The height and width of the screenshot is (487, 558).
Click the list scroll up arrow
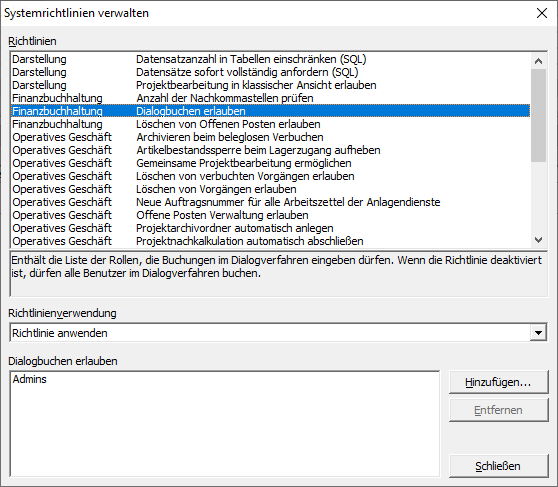tap(538, 61)
